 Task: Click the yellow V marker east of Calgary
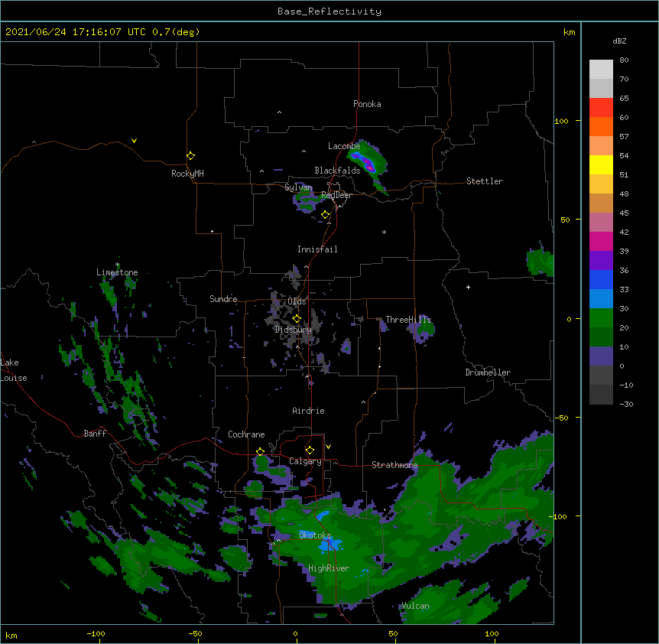pos(328,447)
